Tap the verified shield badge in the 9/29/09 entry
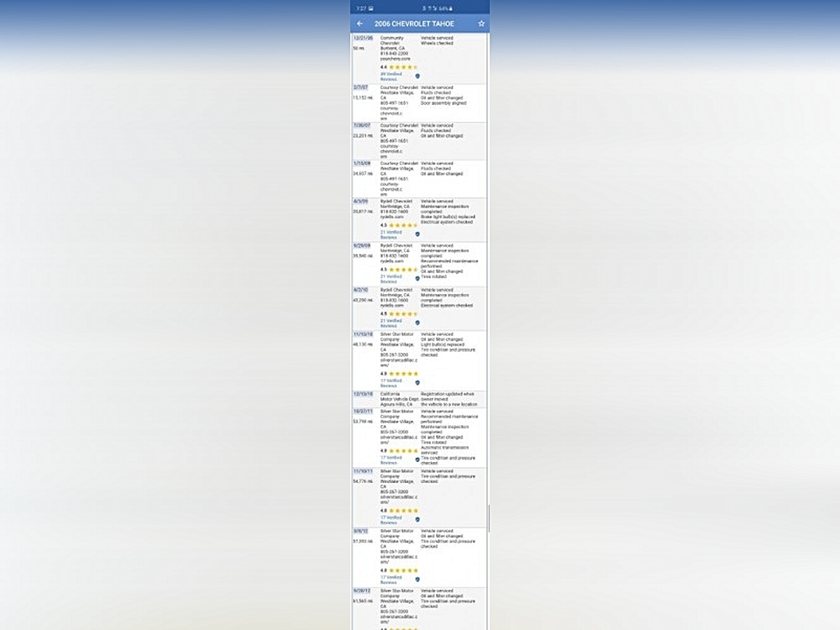 (417, 278)
